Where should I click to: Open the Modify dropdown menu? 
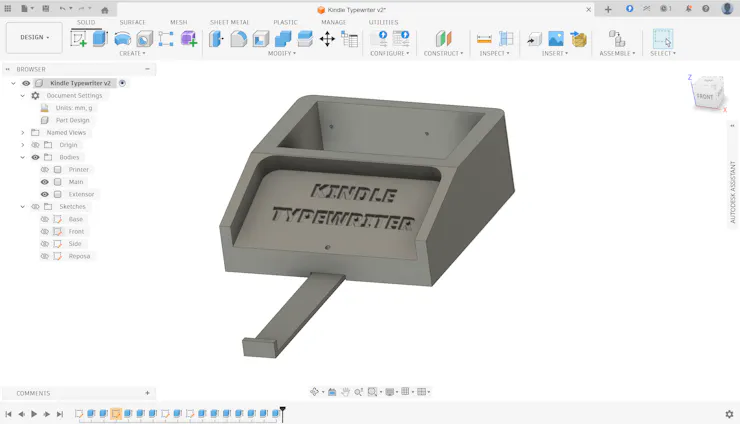coord(282,53)
